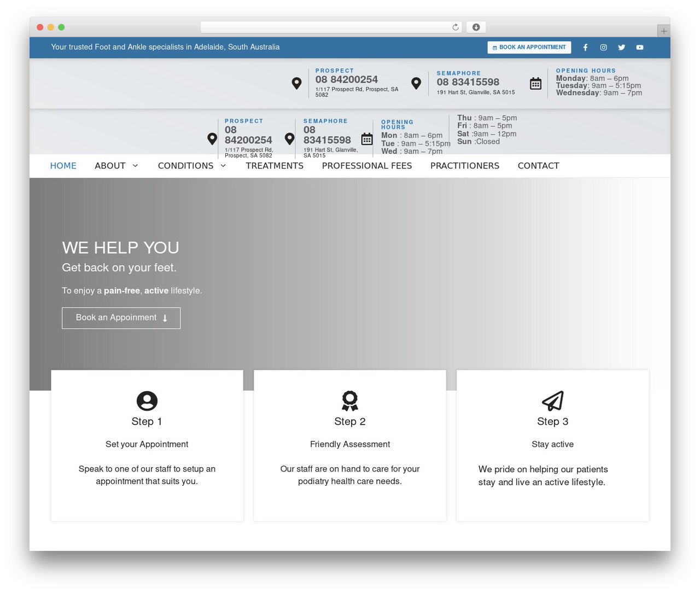
Task: Click Prospect map pin in top header row
Action: click(296, 83)
